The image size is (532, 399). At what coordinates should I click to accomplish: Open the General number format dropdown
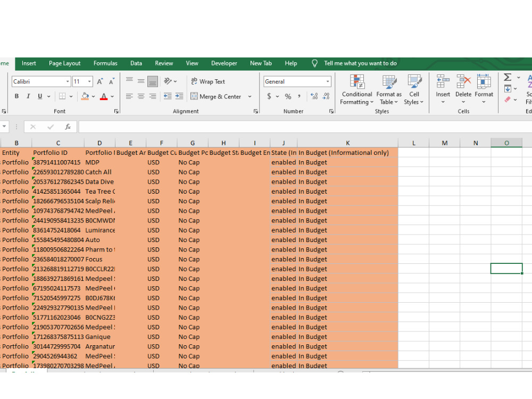pos(327,81)
